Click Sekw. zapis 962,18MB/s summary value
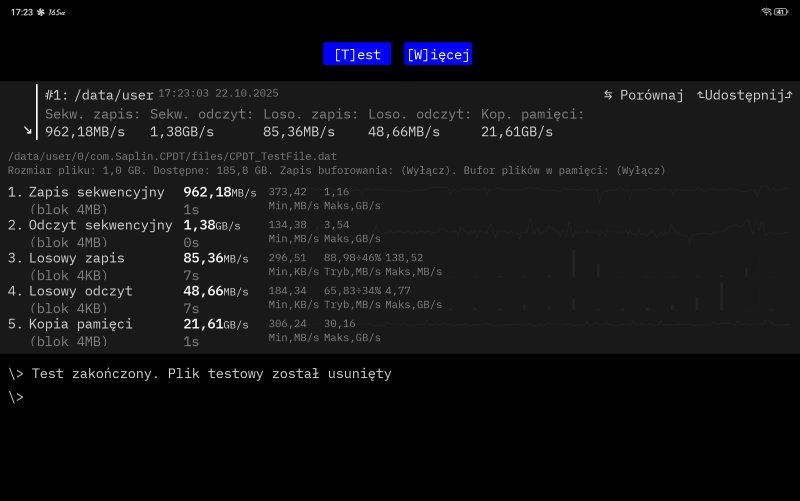Screen dimensions: 800x501 click(x=85, y=131)
